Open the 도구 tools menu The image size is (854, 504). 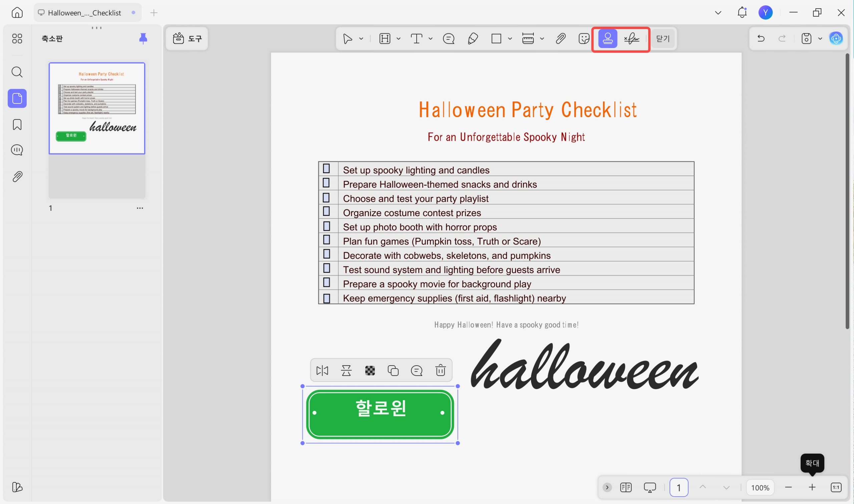coord(187,38)
